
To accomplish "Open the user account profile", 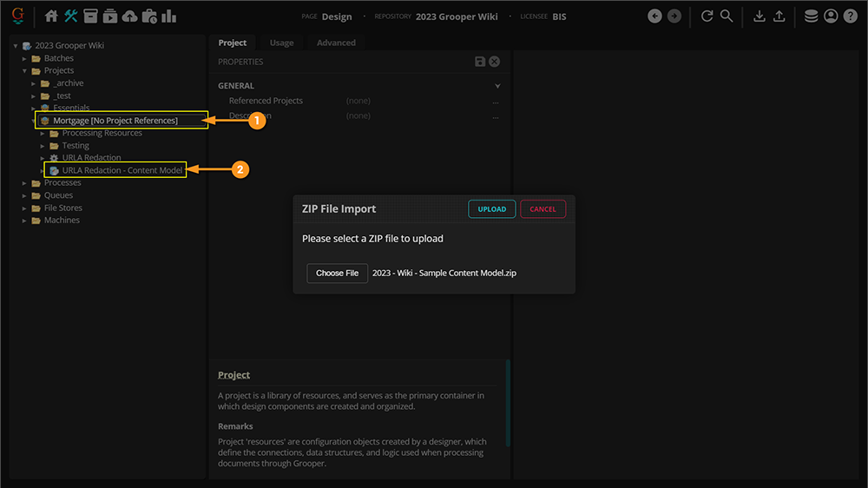I will pyautogui.click(x=832, y=16).
